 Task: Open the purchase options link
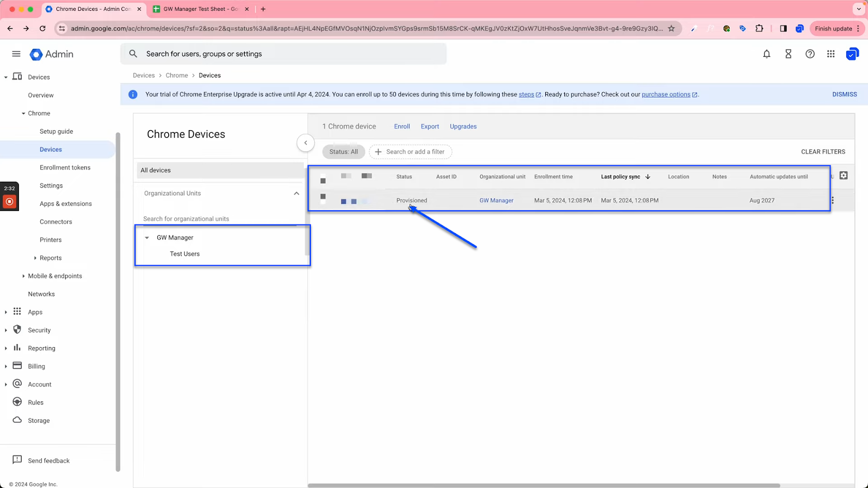pos(666,94)
